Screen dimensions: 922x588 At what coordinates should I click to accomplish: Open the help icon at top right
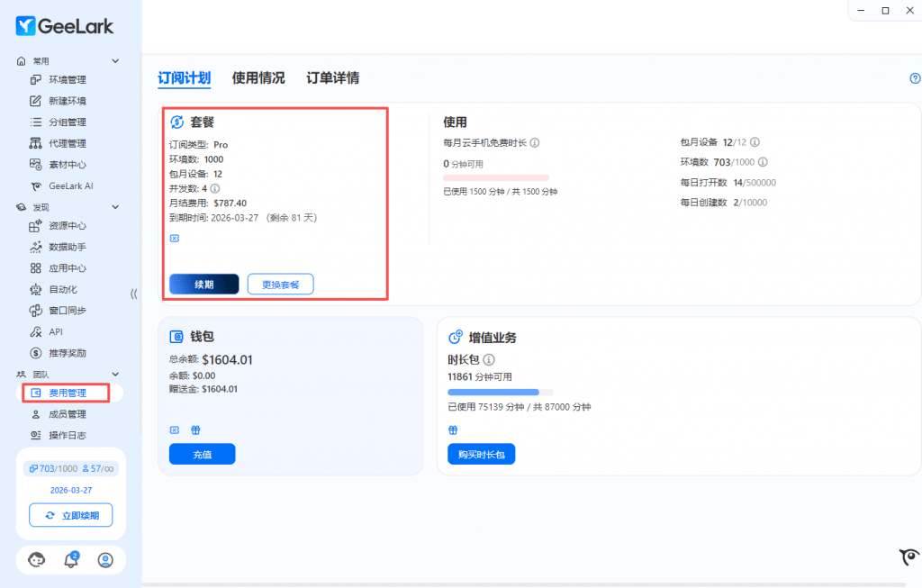coord(915,78)
